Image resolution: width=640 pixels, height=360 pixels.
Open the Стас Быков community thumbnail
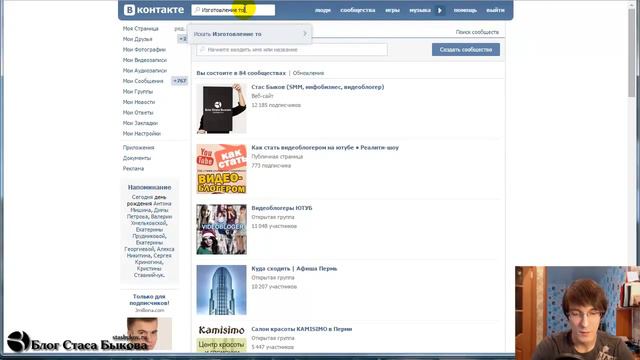click(x=221, y=109)
